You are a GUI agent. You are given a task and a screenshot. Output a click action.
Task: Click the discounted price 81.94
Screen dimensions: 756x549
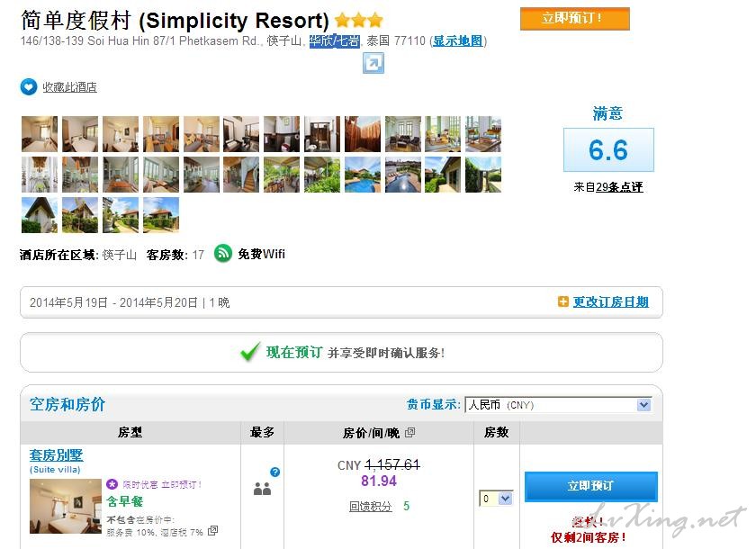coord(379,481)
